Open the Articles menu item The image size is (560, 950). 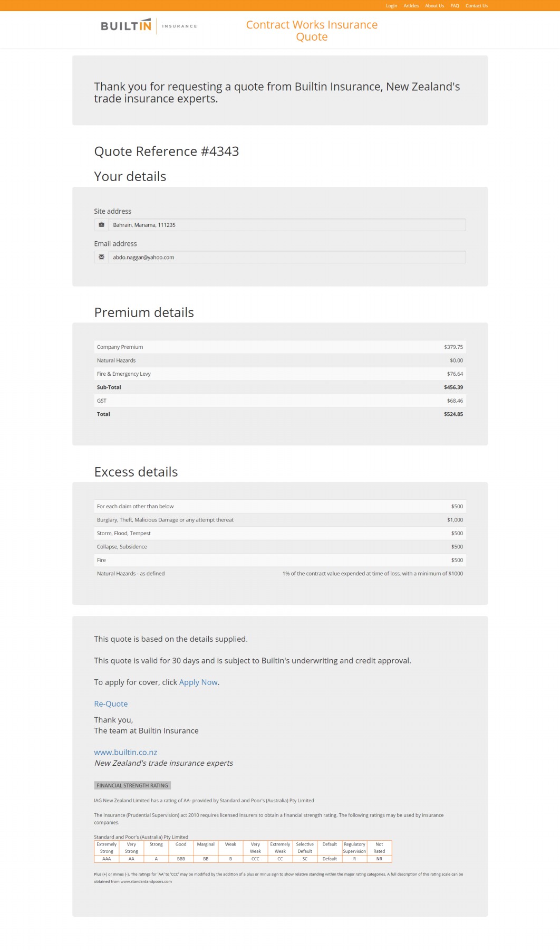411,6
